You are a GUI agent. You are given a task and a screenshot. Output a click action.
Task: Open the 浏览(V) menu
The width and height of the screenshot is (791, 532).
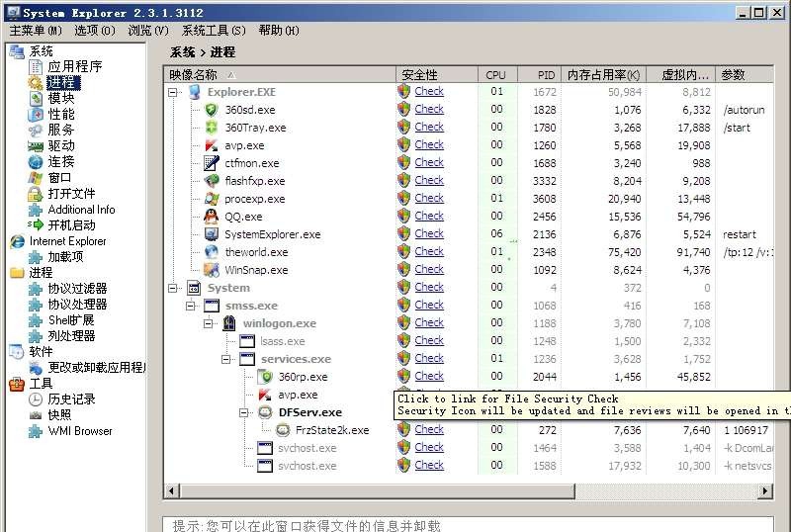click(148, 31)
